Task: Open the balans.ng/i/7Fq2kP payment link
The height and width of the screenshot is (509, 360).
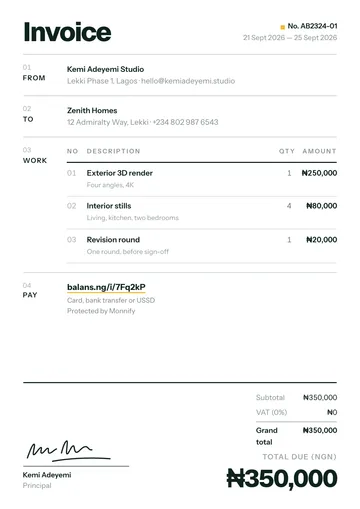Action: pyautogui.click(x=106, y=287)
